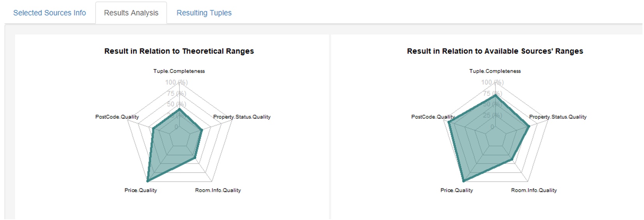
Task: Click the PostCode.Quality data point on right chart
Action: click(449, 123)
